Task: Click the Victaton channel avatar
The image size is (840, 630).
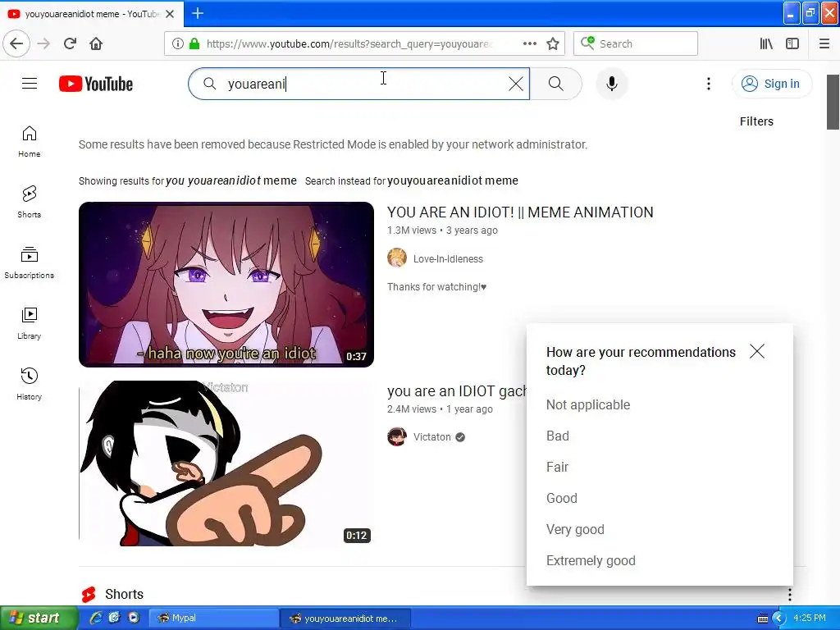Action: [397, 436]
